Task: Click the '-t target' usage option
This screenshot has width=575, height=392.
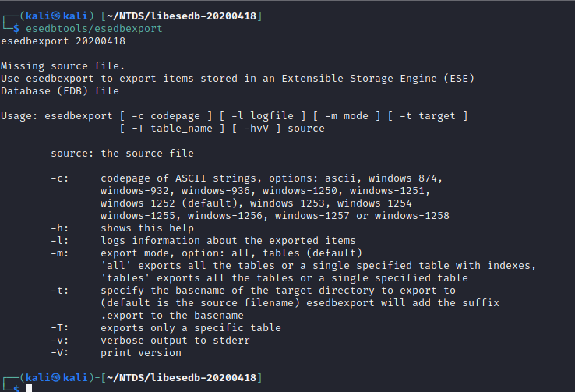Action: (x=428, y=116)
